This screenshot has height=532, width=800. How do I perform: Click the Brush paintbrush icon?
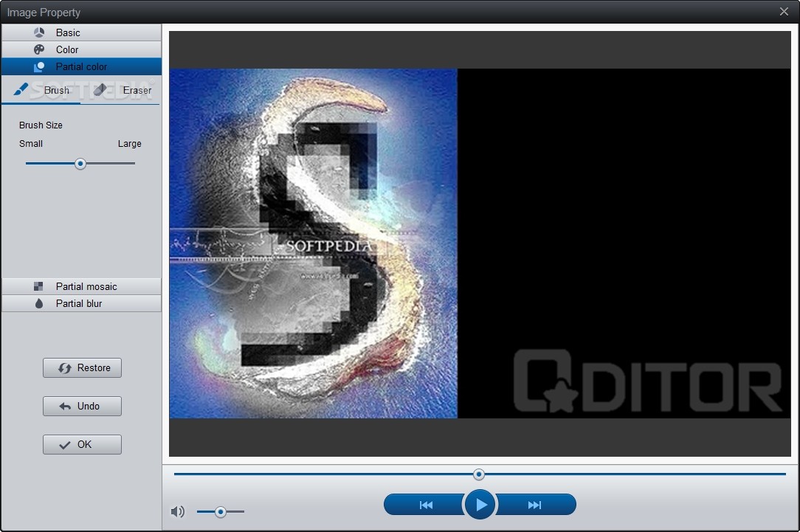point(21,89)
